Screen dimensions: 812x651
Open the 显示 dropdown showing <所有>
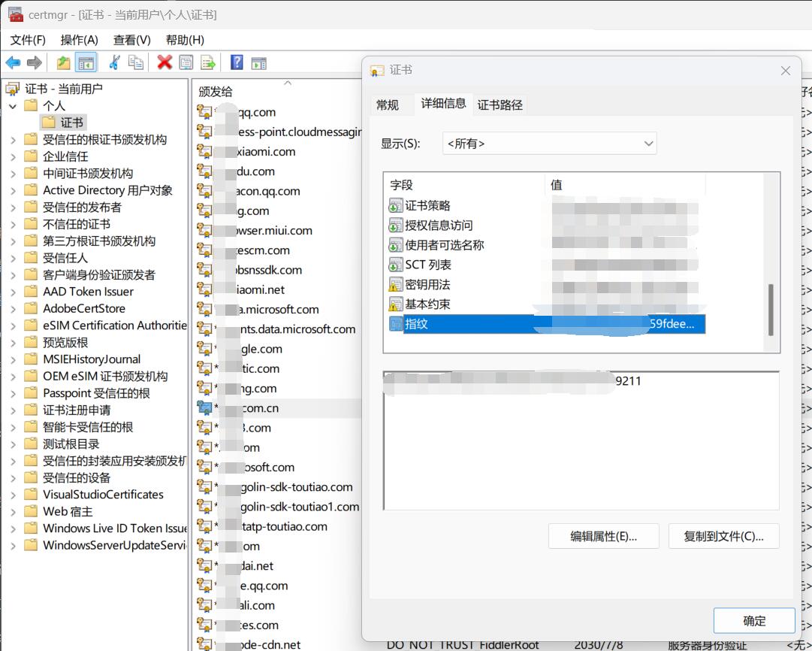click(x=549, y=144)
